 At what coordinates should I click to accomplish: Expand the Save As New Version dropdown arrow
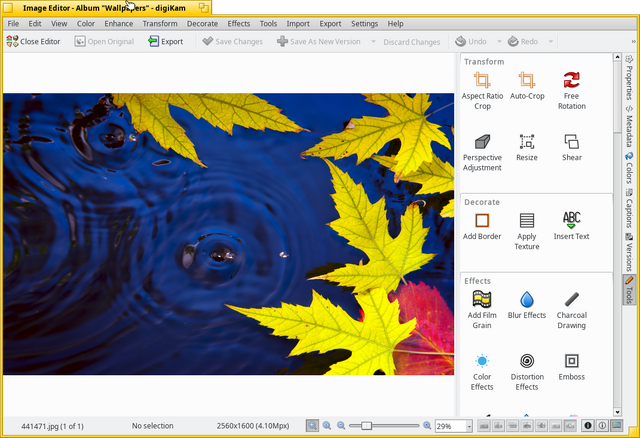(x=373, y=41)
